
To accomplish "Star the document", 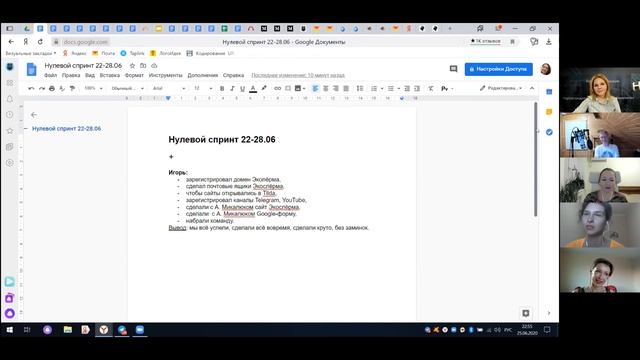I will coord(132,66).
